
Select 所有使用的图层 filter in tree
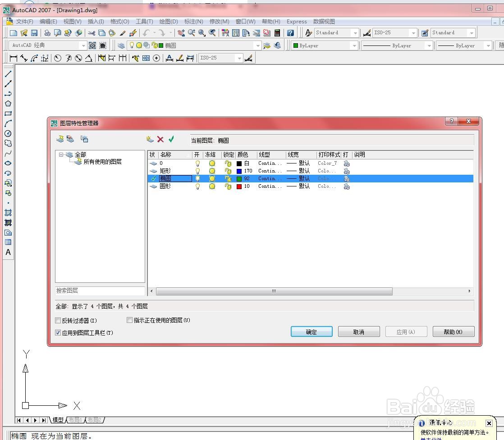point(102,162)
